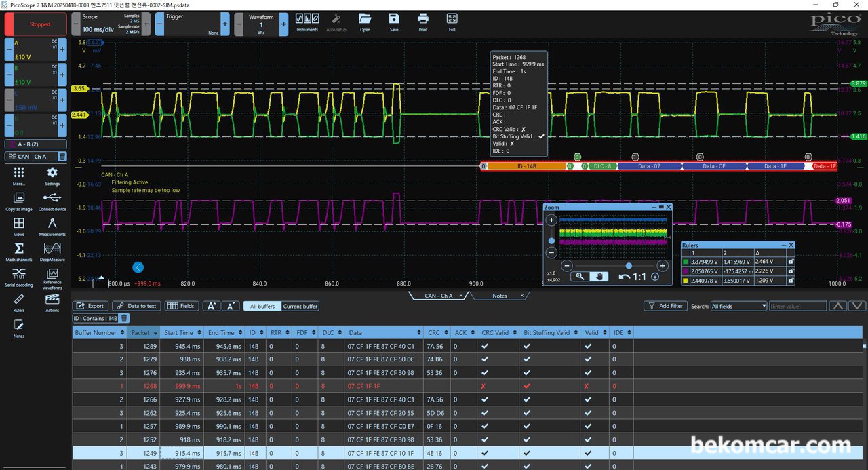Select All buffers view
The width and height of the screenshot is (868, 470).
tap(262, 306)
